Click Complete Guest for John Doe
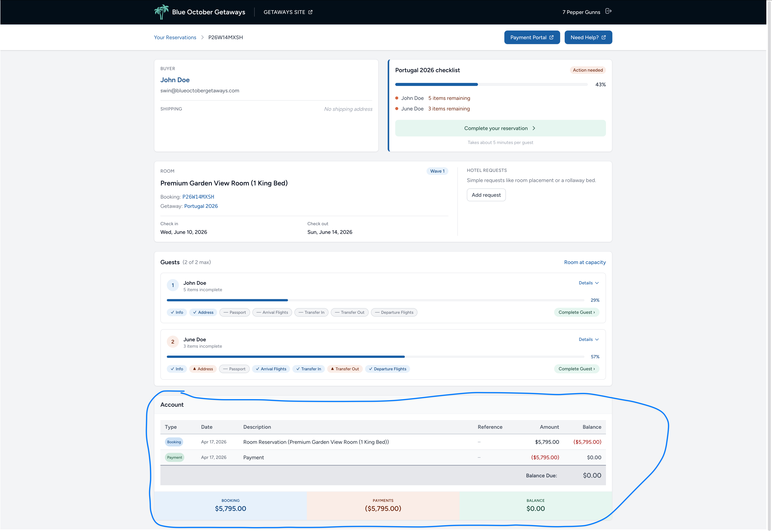The image size is (772, 532). coord(577,313)
